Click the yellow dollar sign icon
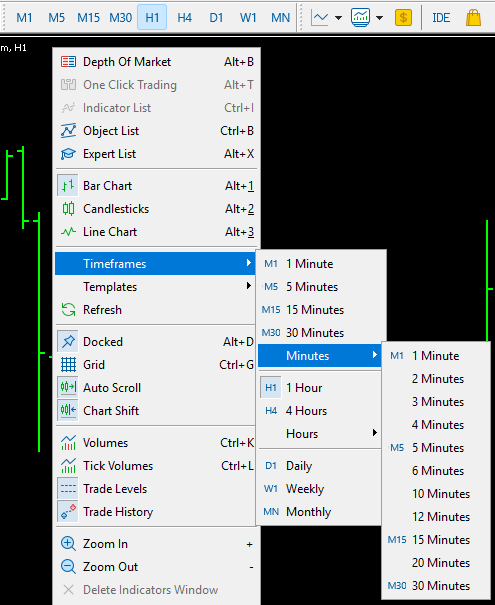The height and width of the screenshot is (605, 495). pyautogui.click(x=403, y=17)
